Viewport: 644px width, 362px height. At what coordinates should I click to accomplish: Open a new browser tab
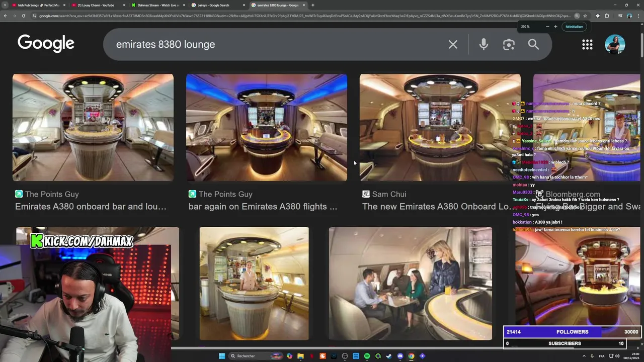click(313, 5)
